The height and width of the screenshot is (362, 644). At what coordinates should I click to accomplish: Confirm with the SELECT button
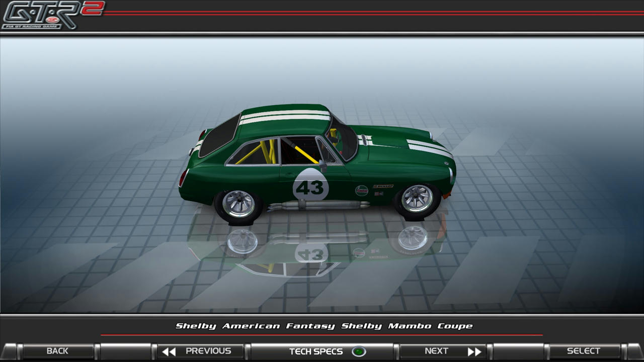coord(584,351)
